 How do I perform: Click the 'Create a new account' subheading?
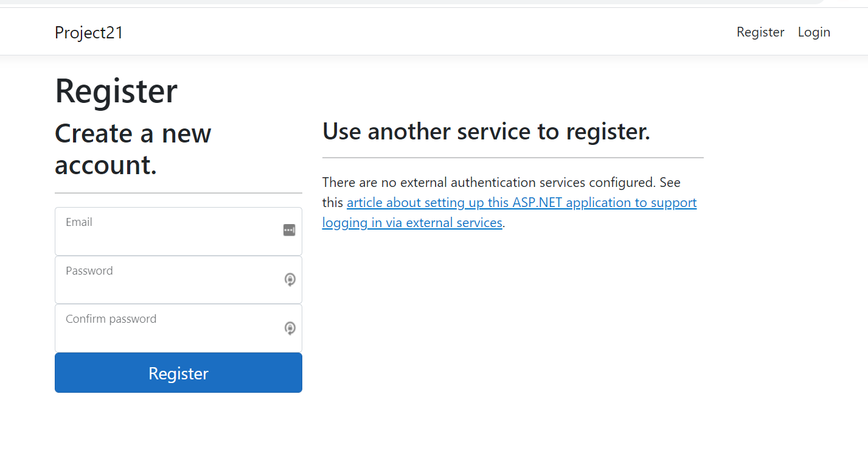click(x=133, y=149)
